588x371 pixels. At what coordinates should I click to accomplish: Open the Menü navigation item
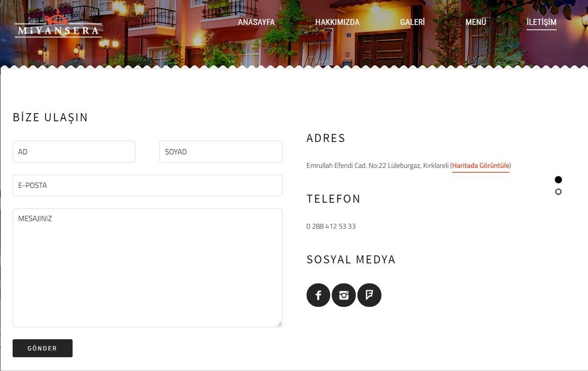click(476, 22)
